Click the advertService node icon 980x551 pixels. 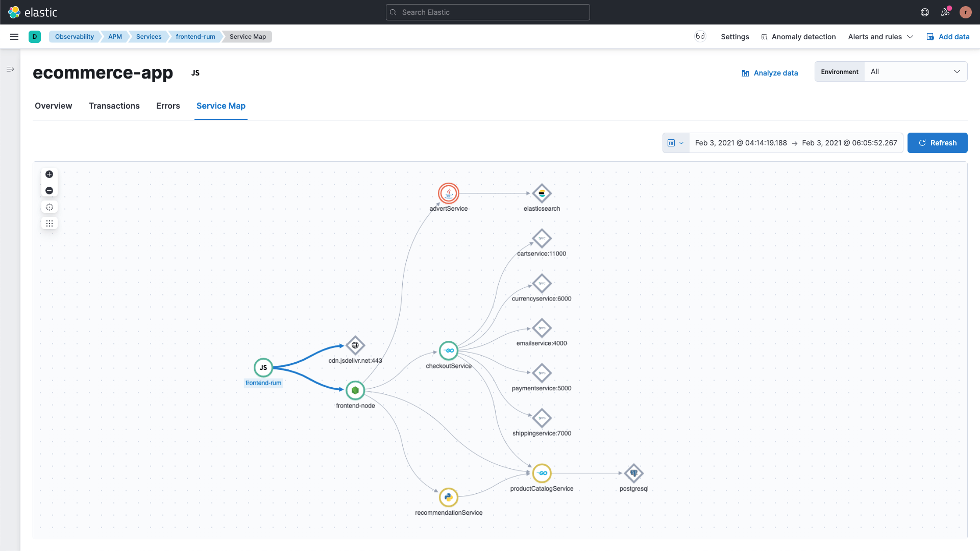448,193
